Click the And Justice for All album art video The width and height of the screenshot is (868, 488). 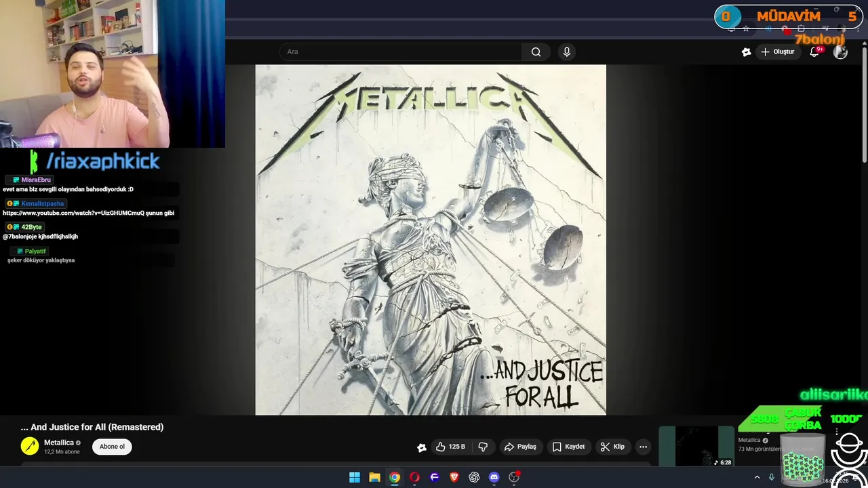coord(431,240)
